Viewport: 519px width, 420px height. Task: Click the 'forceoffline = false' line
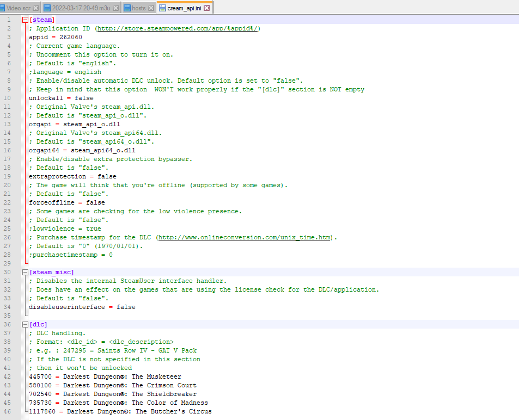[x=66, y=202]
